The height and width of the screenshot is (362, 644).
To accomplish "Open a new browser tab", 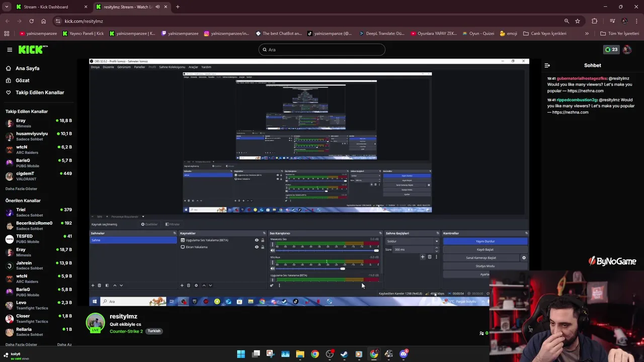I will (178, 7).
